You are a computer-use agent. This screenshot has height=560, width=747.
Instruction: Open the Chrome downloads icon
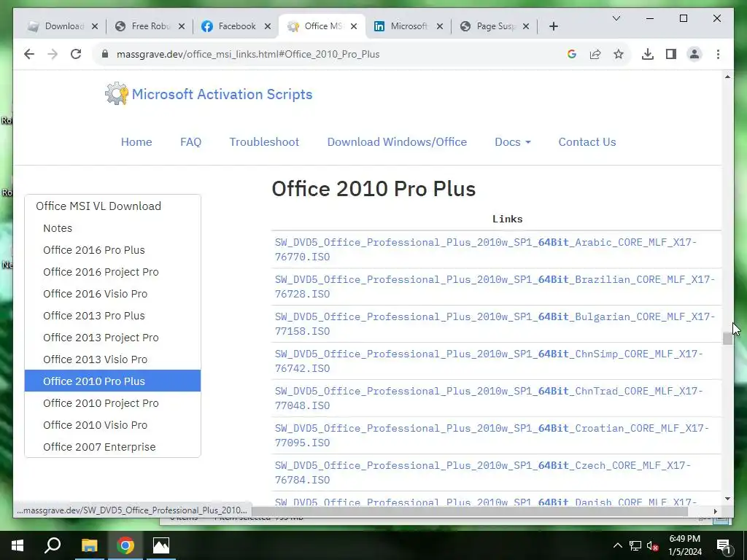click(x=648, y=54)
